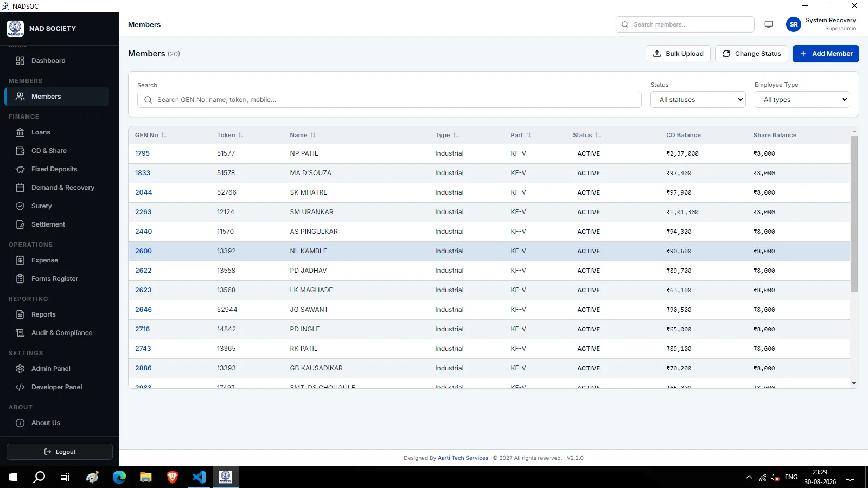Open Forms Register page
Viewport: 868px width, 488px height.
click(x=57, y=279)
